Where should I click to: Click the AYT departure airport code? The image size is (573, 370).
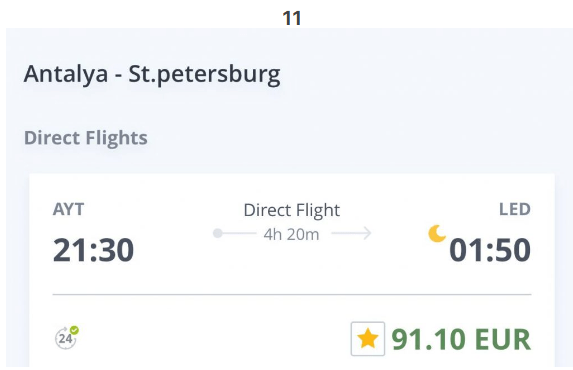pyautogui.click(x=68, y=209)
